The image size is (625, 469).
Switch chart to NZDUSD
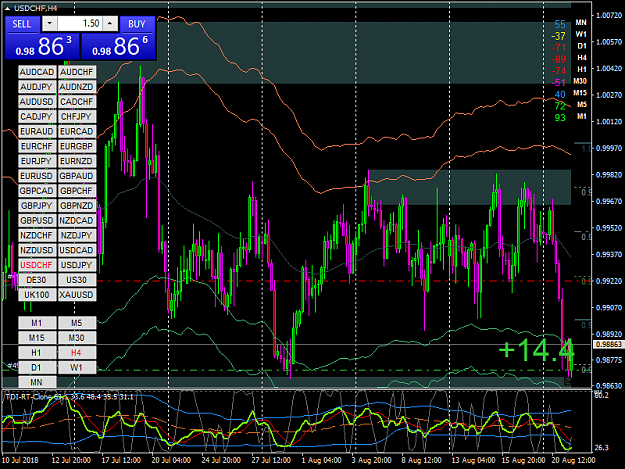point(37,250)
